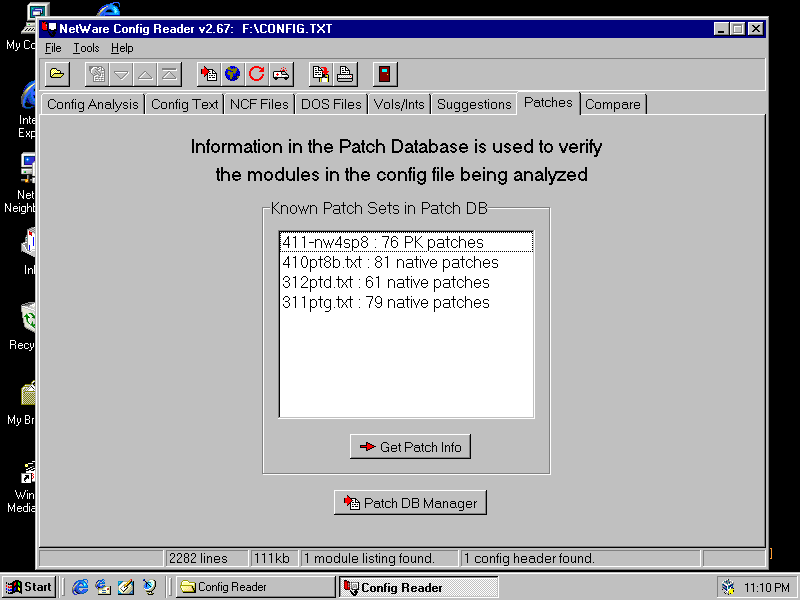Screen dimensions: 800x600
Task: Click the red circular refresh arrow icon
Action: 257,74
